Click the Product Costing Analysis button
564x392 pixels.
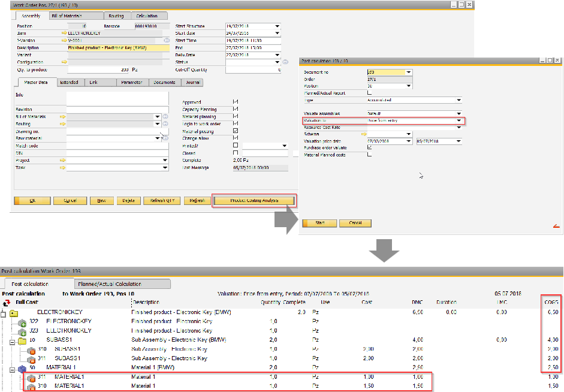254,200
